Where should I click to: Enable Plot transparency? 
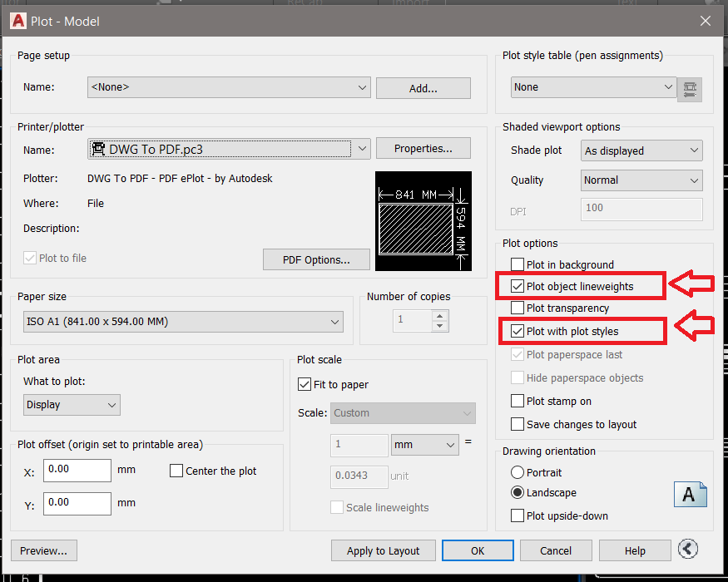tap(517, 308)
